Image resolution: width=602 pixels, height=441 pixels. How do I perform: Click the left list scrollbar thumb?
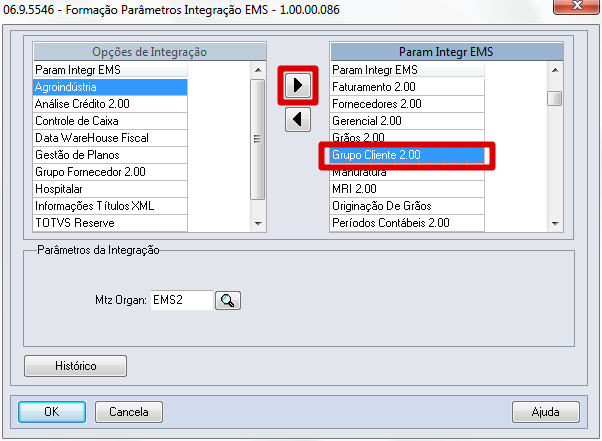pos(258,139)
